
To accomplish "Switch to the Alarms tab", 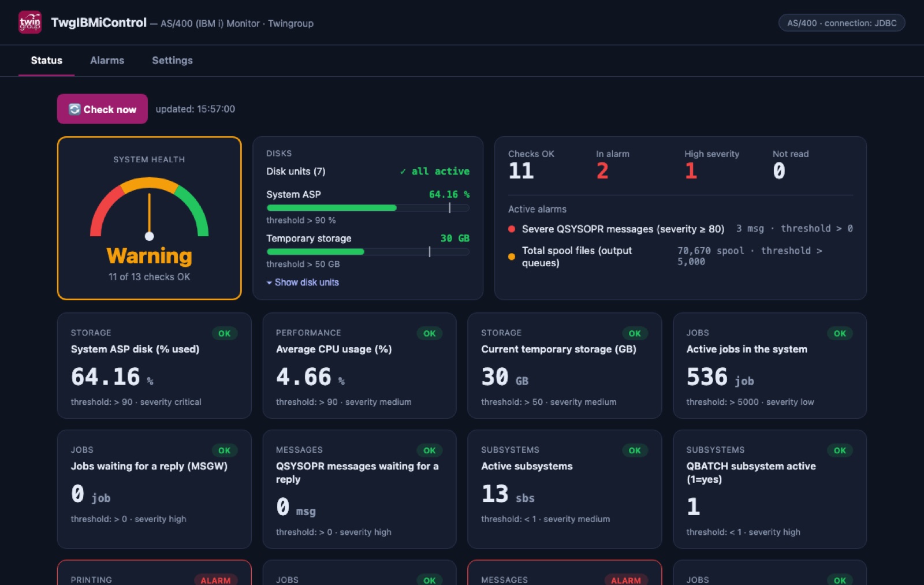I will [107, 60].
